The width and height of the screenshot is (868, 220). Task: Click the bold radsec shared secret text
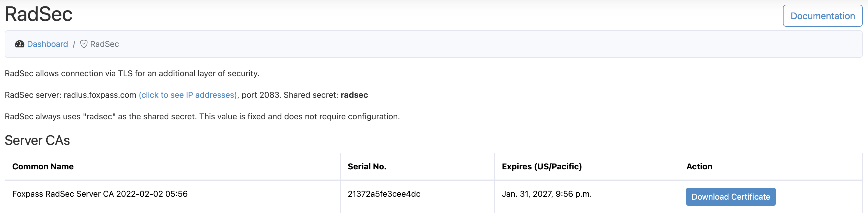point(354,95)
